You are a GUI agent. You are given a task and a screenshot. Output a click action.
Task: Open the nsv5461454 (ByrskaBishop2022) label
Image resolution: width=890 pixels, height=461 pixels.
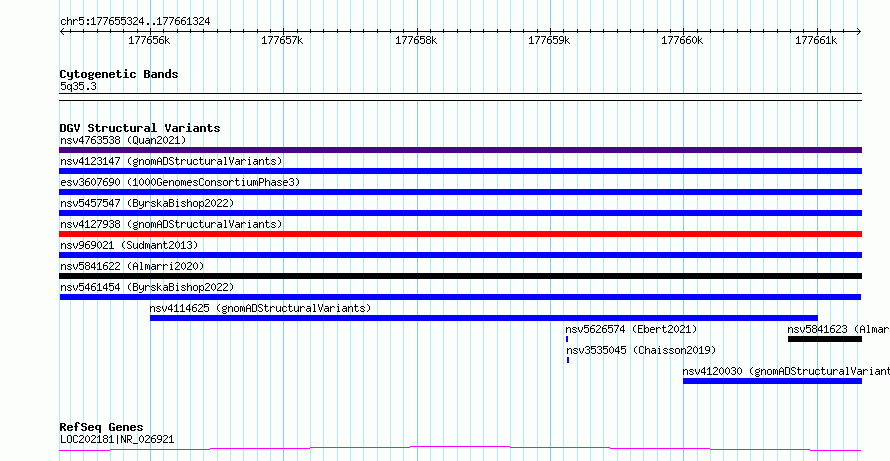(146, 287)
